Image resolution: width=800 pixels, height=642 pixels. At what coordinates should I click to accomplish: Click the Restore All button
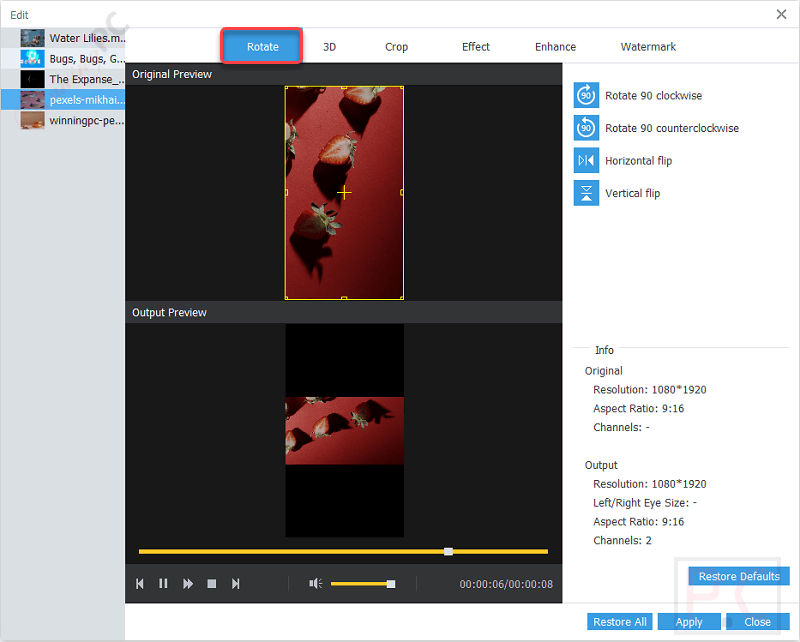(619, 622)
